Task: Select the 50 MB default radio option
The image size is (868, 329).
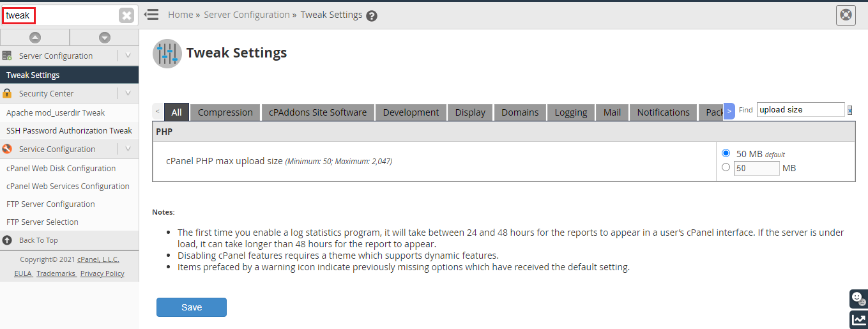Action: (x=726, y=153)
